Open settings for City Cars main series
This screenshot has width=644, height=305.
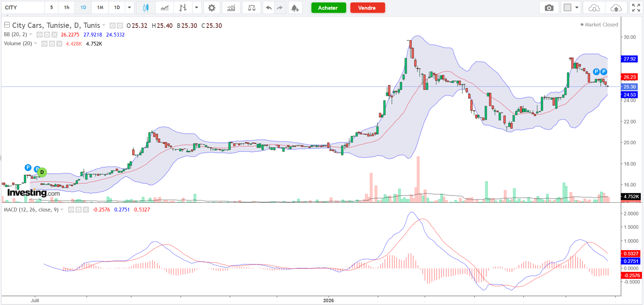[x=120, y=25]
